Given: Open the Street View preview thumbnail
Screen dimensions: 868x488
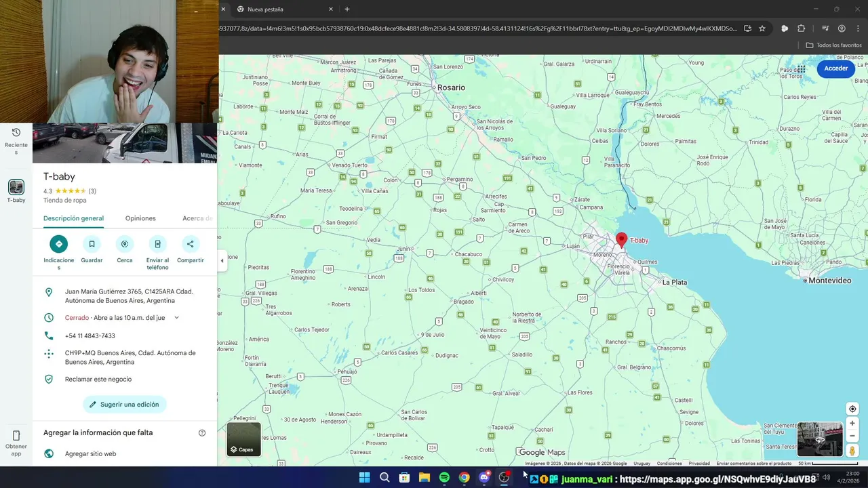Looking at the screenshot, I should (820, 439).
